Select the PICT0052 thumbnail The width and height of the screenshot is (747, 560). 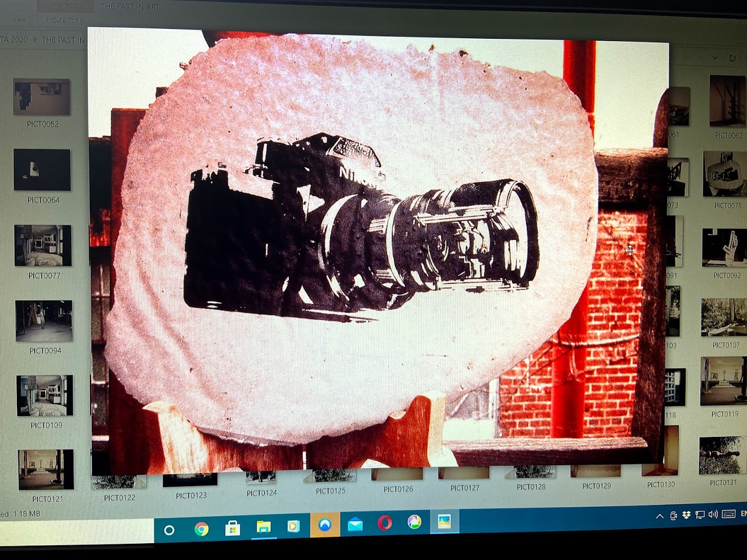(x=42, y=97)
